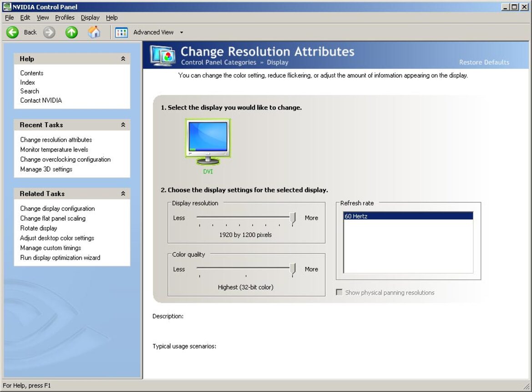Open Change overclocking configuration task
This screenshot has height=392, width=532.
(66, 159)
